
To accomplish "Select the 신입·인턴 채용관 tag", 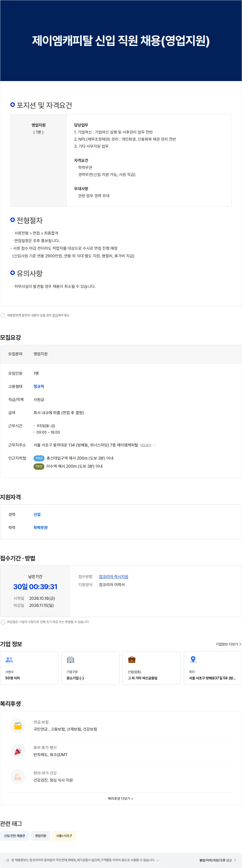I will click(14, 836).
